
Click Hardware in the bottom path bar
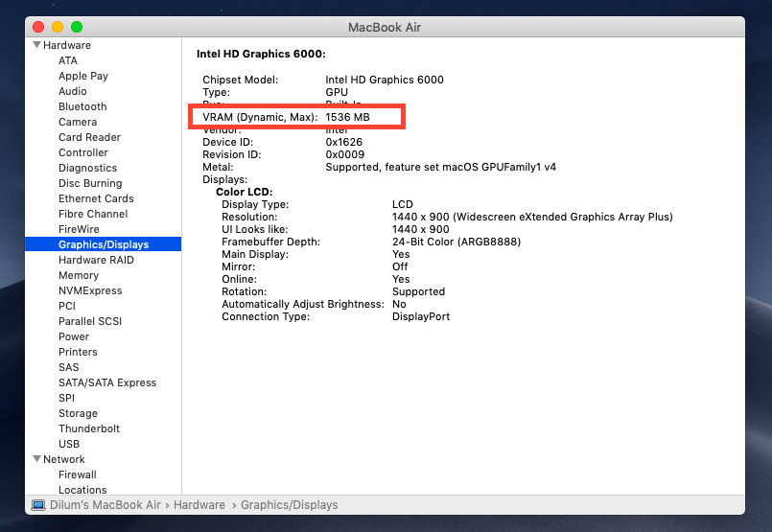coord(200,504)
